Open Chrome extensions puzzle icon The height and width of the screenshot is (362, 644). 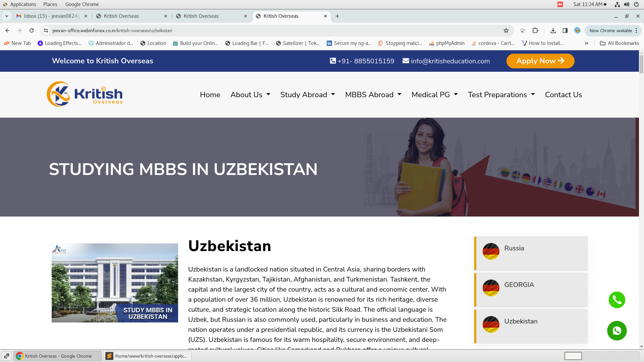tap(535, 31)
